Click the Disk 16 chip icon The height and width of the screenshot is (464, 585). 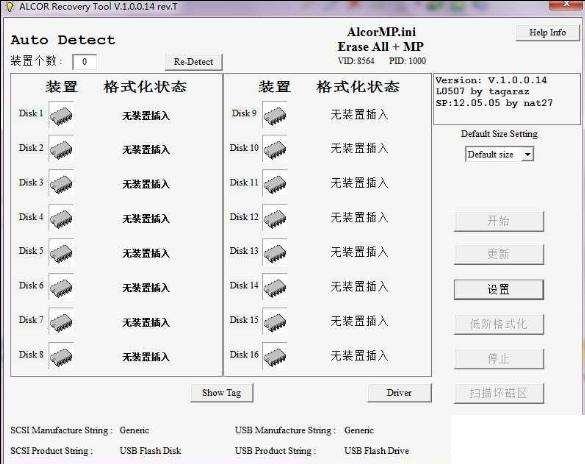click(x=275, y=356)
